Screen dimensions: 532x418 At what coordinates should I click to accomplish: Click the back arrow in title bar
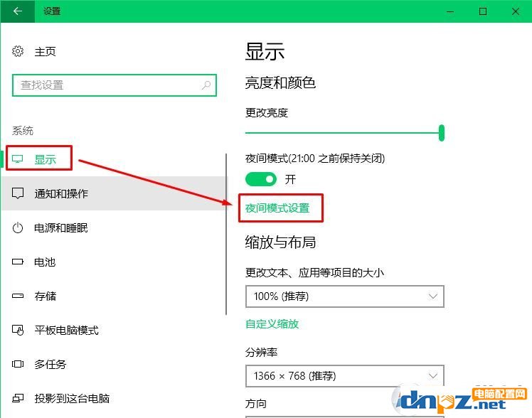pos(18,11)
